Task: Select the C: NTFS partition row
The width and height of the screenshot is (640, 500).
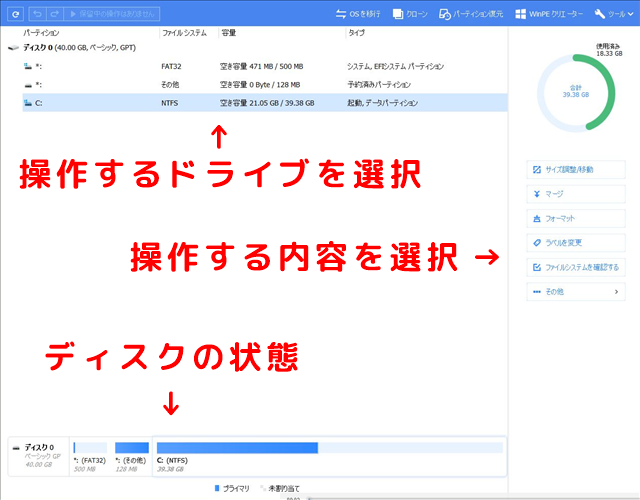Action: click(265, 103)
